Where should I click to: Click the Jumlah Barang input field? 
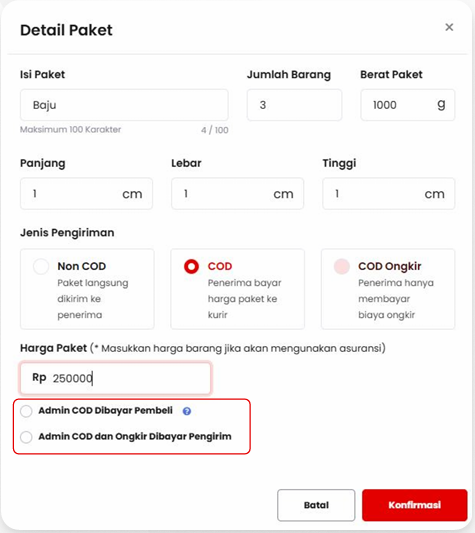click(294, 105)
